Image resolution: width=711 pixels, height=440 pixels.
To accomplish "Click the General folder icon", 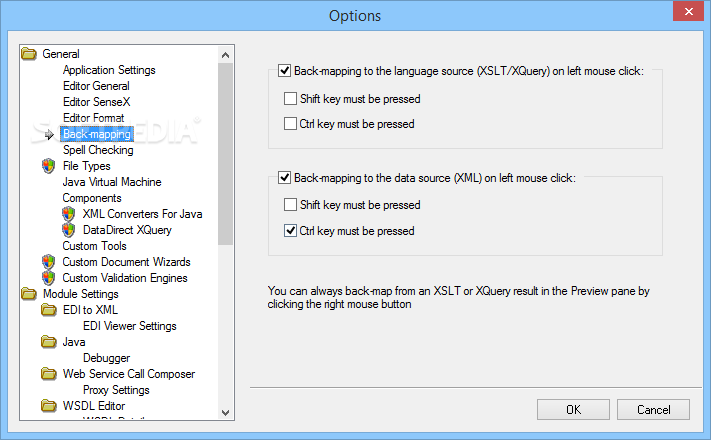I will (x=29, y=54).
